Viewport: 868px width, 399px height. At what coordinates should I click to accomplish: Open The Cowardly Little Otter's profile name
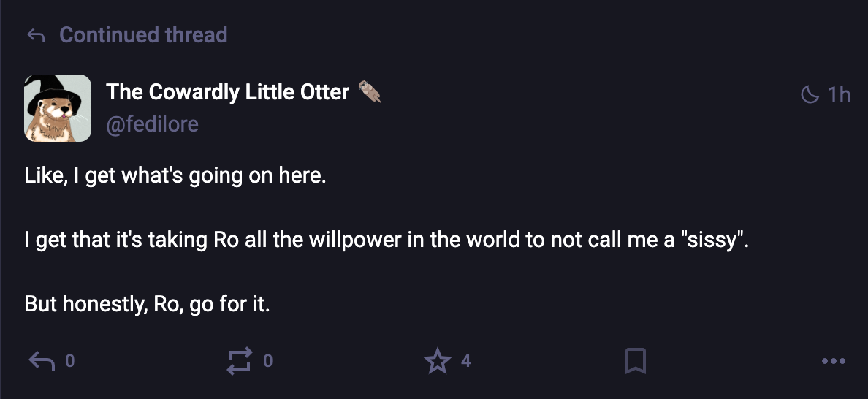click(x=227, y=92)
